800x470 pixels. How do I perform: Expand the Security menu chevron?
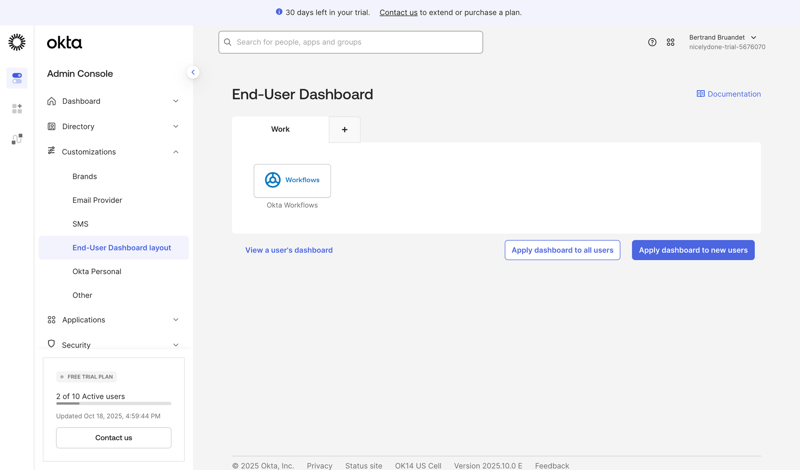point(176,345)
